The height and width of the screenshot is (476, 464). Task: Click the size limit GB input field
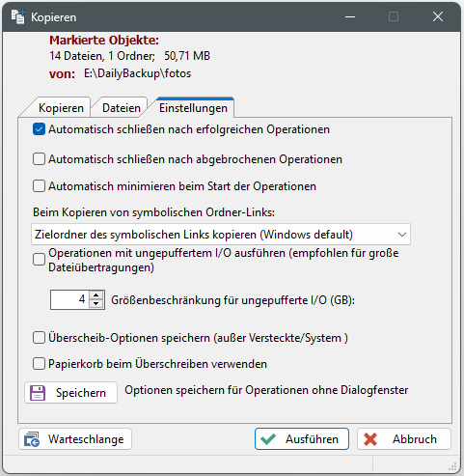click(69, 299)
